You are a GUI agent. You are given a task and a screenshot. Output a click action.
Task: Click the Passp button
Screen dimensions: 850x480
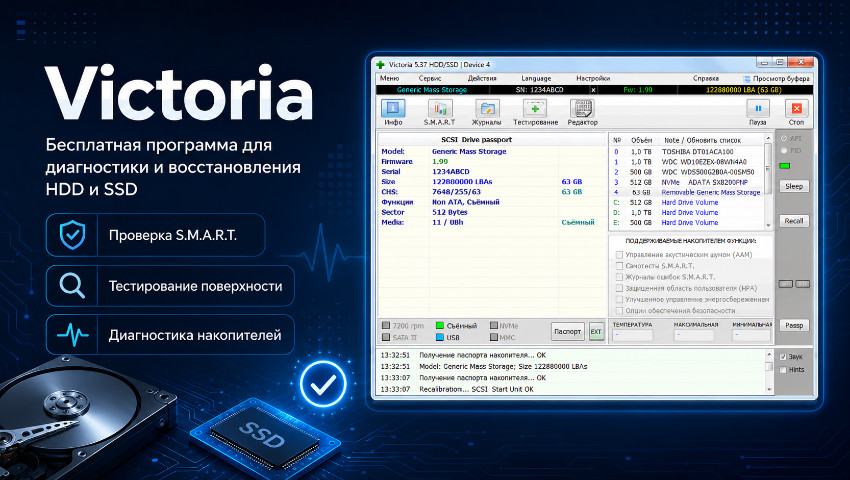pos(794,325)
